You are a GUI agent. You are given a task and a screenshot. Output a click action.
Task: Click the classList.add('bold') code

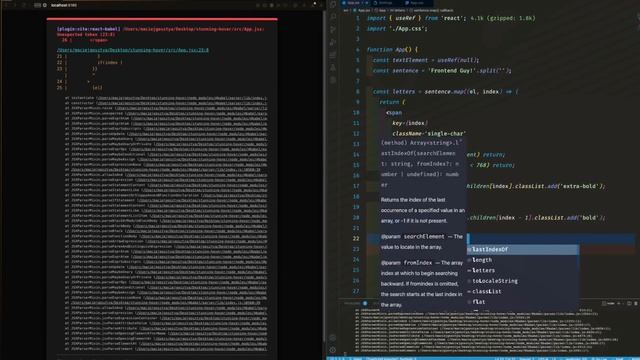(x=570, y=218)
